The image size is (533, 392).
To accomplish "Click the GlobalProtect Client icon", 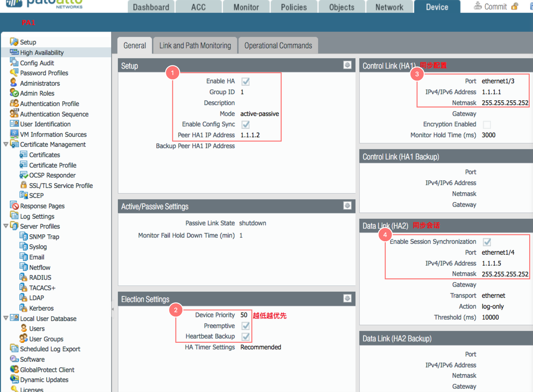I will (14, 369).
